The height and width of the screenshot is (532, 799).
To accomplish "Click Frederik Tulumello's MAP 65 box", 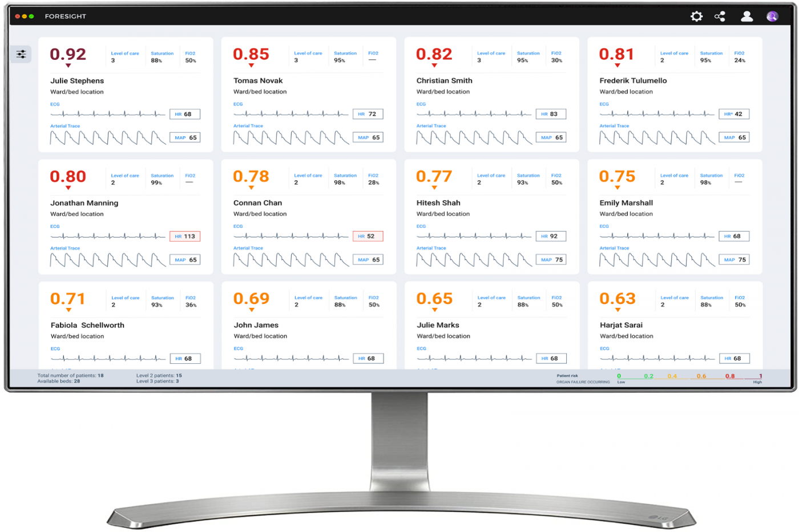I will pyautogui.click(x=734, y=137).
